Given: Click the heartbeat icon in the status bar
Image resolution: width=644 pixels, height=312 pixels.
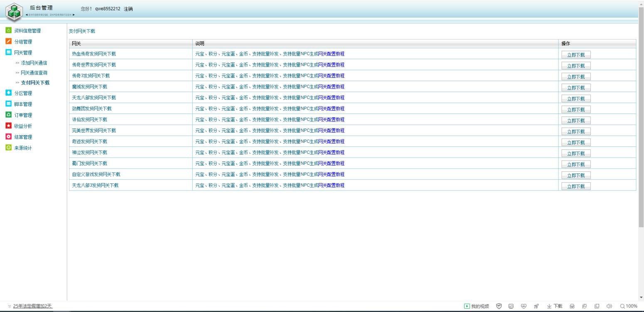Looking at the screenshot, I should click(x=524, y=306).
